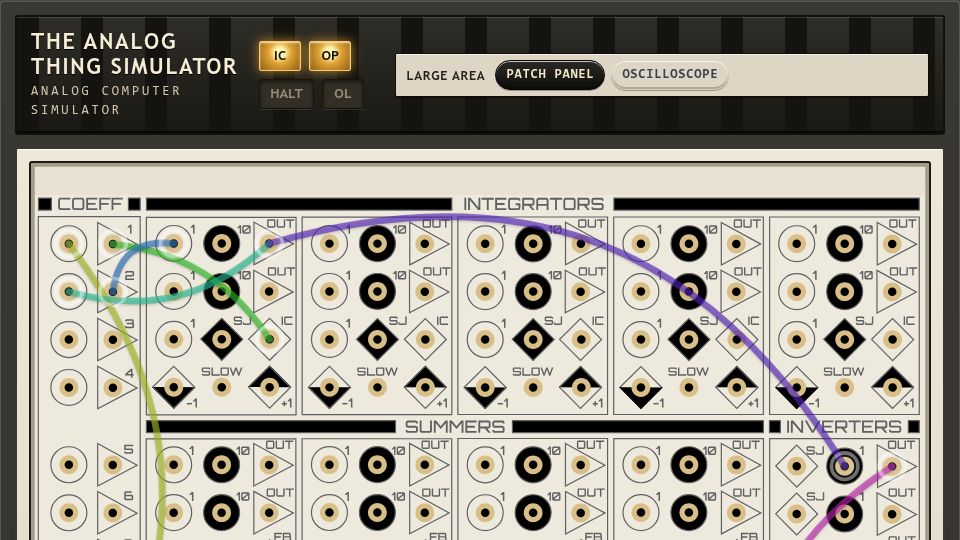Click first integrator's -1 reference jack
This screenshot has width=960, height=540.
(174, 387)
